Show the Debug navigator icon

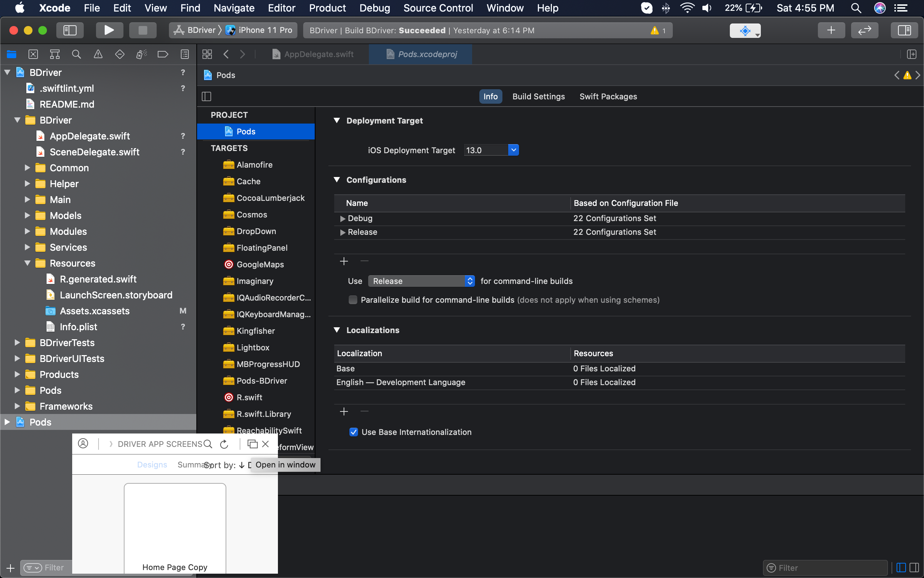click(141, 54)
